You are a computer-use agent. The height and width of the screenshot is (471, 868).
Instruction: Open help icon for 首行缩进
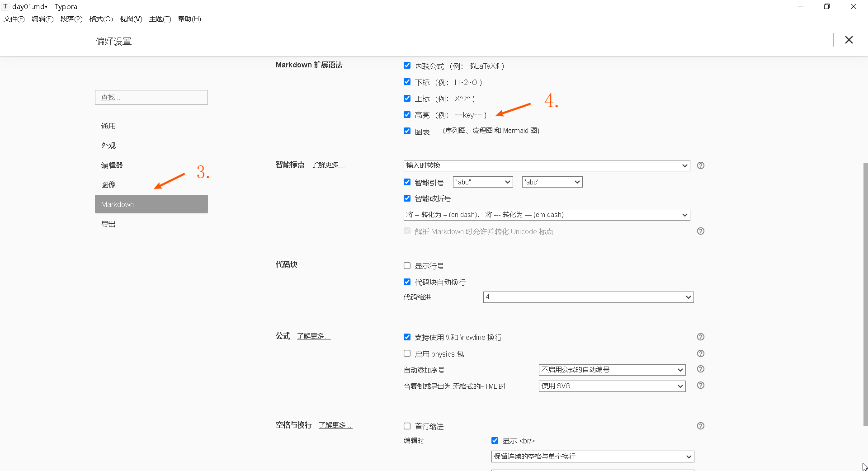pyautogui.click(x=701, y=426)
